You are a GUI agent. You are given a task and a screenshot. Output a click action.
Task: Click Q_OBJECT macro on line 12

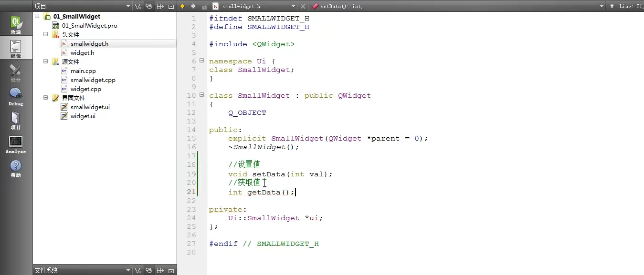[247, 113]
